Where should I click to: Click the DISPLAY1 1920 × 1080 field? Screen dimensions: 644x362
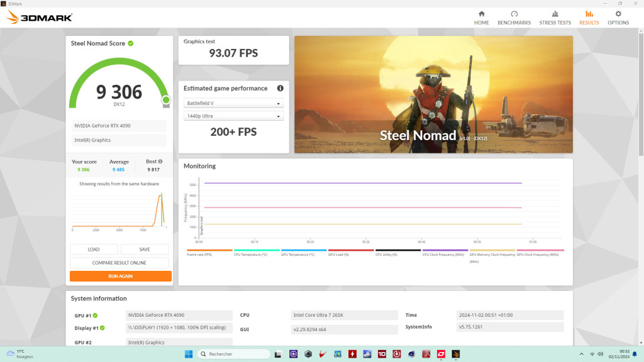[179, 327]
